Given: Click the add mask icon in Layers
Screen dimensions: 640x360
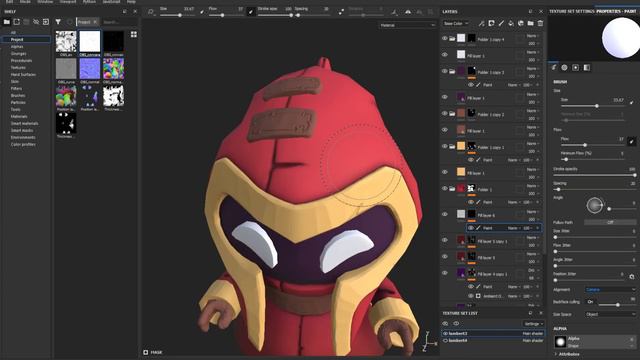Looking at the screenshot, I should click(491, 24).
